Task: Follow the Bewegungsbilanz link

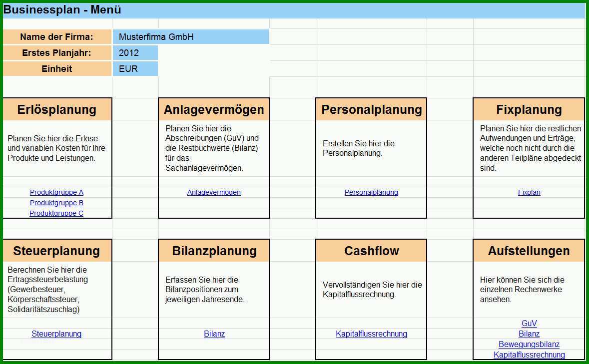Action: click(x=529, y=344)
